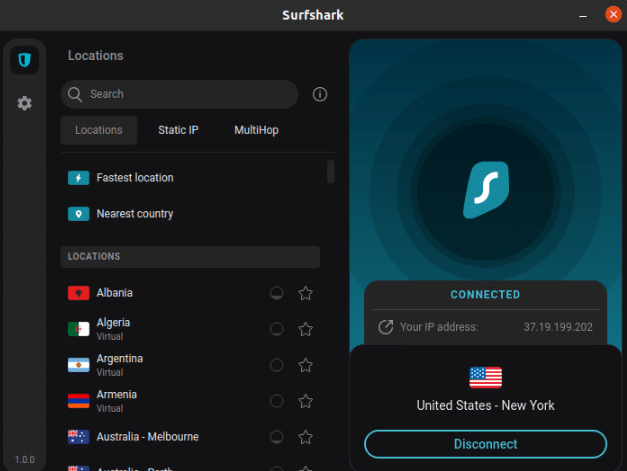Viewport: 627px width, 471px height.
Task: Click the Armenia flag icon
Action: 78,401
